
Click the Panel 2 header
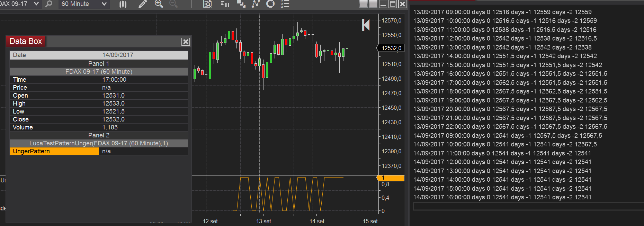tap(99, 135)
